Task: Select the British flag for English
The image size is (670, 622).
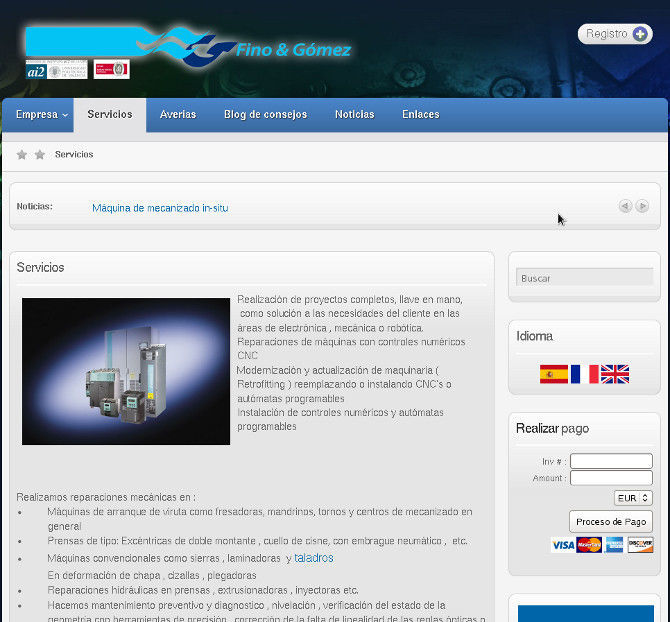Action: pyautogui.click(x=615, y=374)
